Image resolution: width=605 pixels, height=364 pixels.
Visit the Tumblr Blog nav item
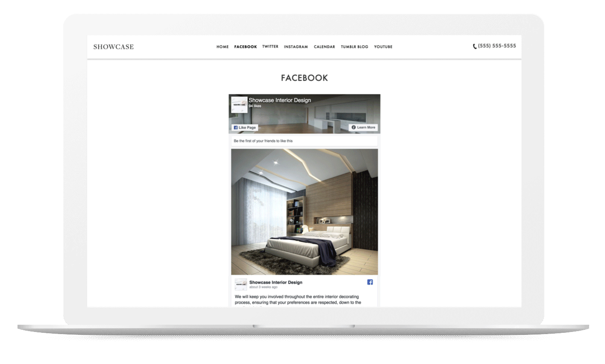coord(354,47)
